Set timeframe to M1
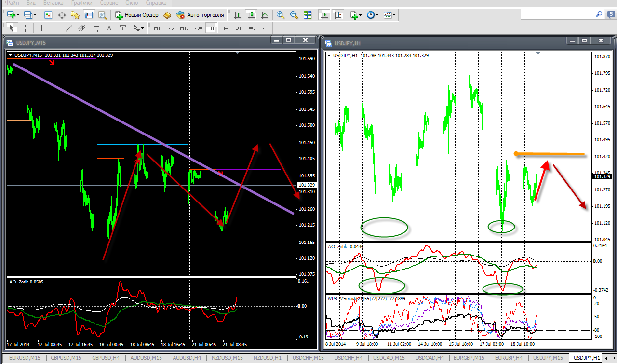The width and height of the screenshot is (617, 364). coord(157,28)
